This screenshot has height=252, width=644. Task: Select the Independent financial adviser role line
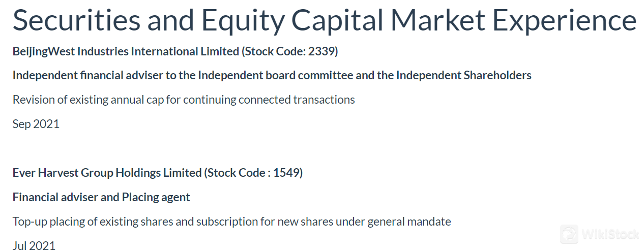click(x=272, y=76)
